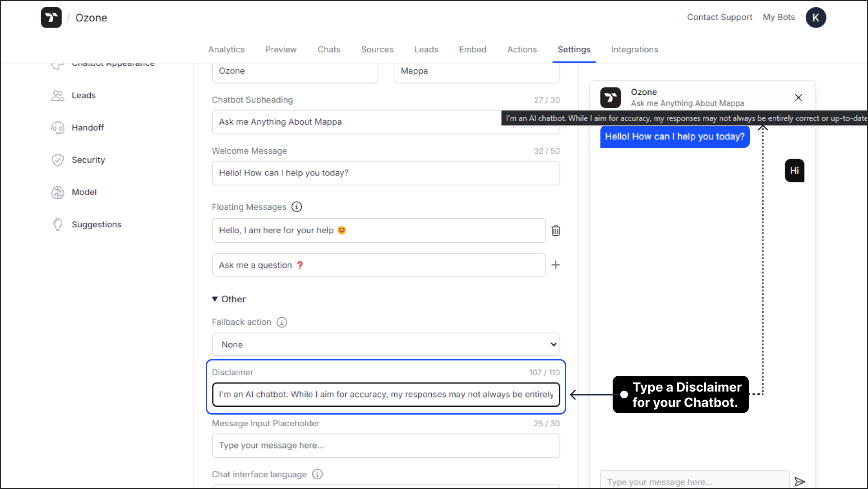Close the Ozone chatbot preview

point(799,97)
